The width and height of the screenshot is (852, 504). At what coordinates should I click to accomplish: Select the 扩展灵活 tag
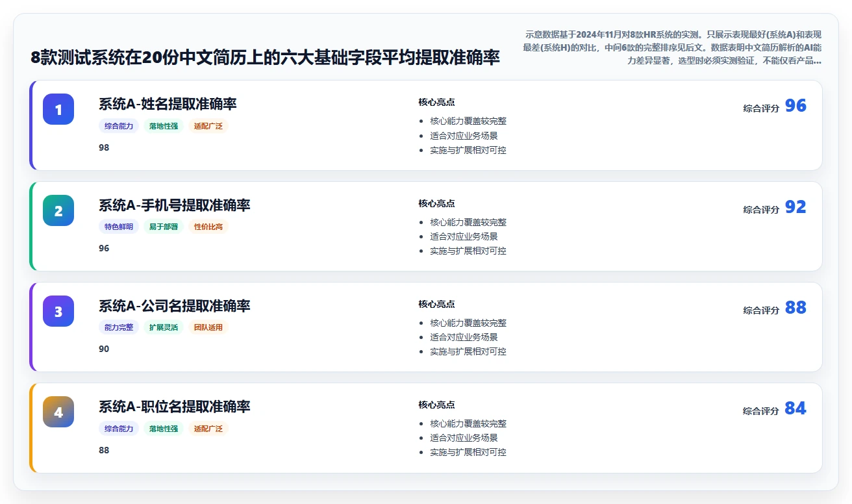tap(164, 327)
